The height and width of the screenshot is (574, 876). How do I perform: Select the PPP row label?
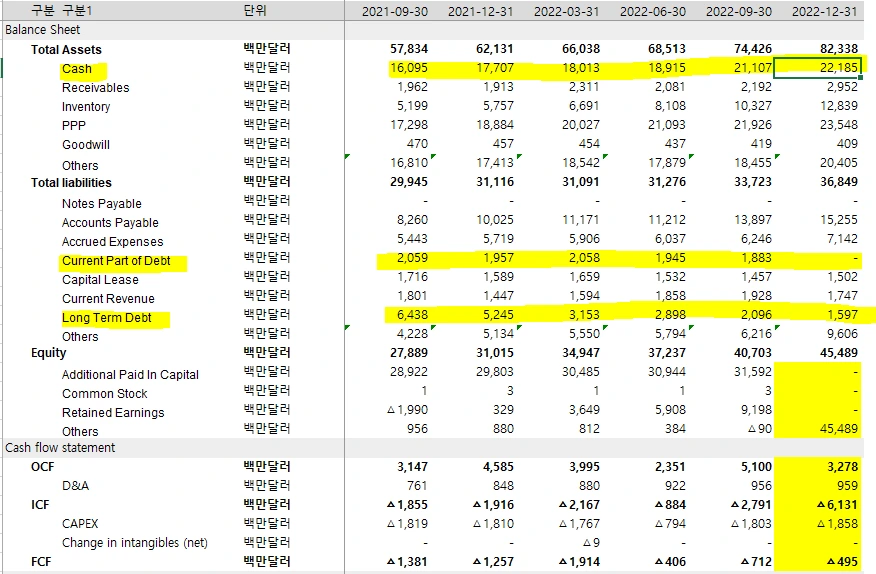[74, 126]
